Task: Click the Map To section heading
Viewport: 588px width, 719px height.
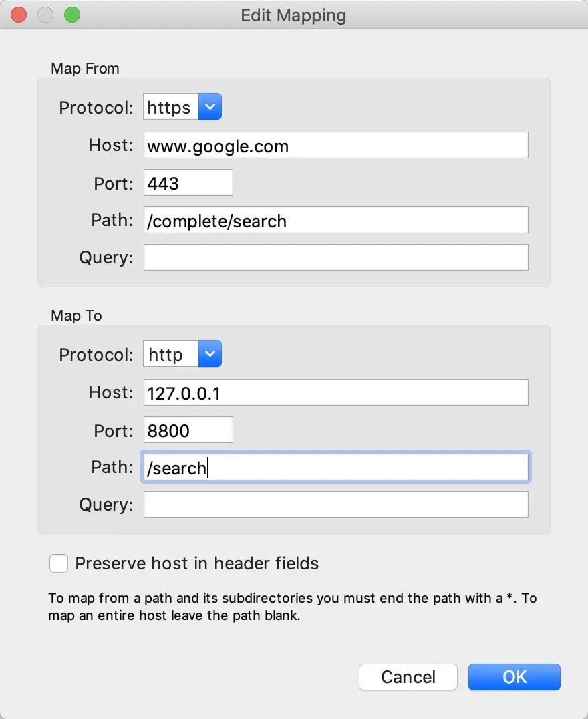Action: pos(76,315)
